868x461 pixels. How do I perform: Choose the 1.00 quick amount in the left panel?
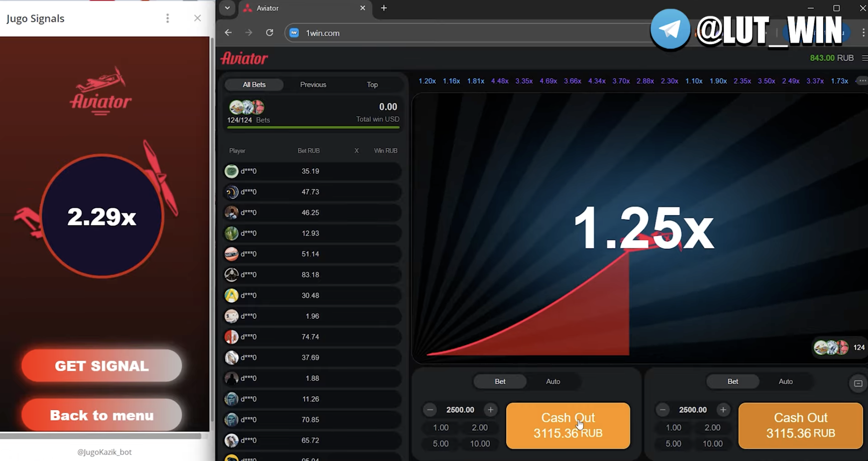(x=440, y=428)
